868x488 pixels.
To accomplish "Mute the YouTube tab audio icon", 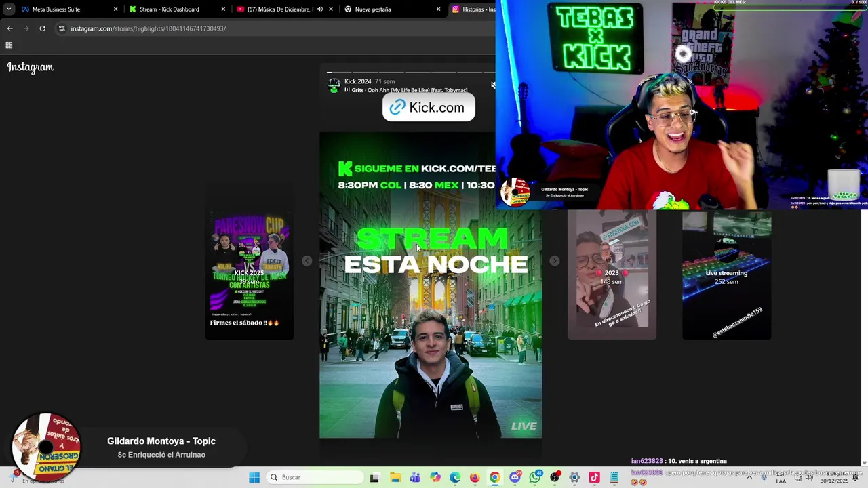I will tap(319, 9).
